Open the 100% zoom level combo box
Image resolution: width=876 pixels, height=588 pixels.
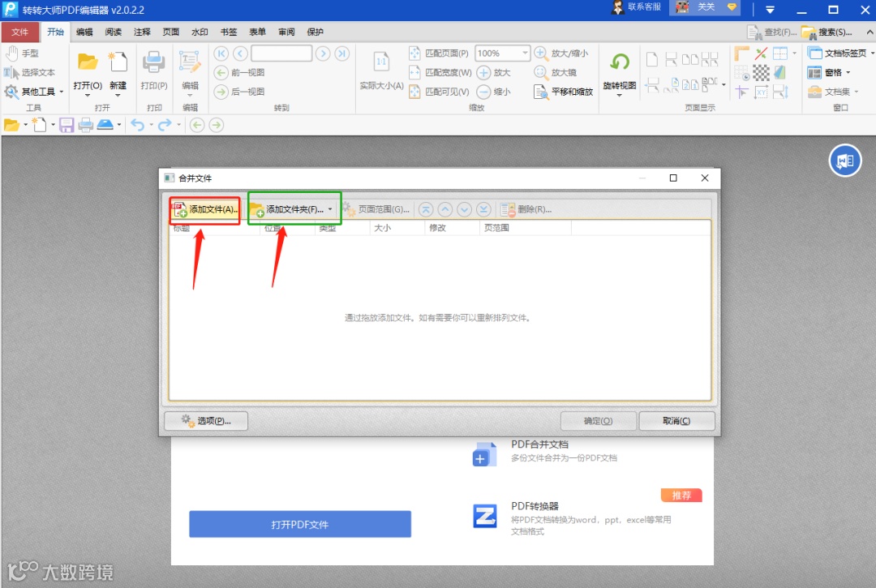click(x=502, y=54)
